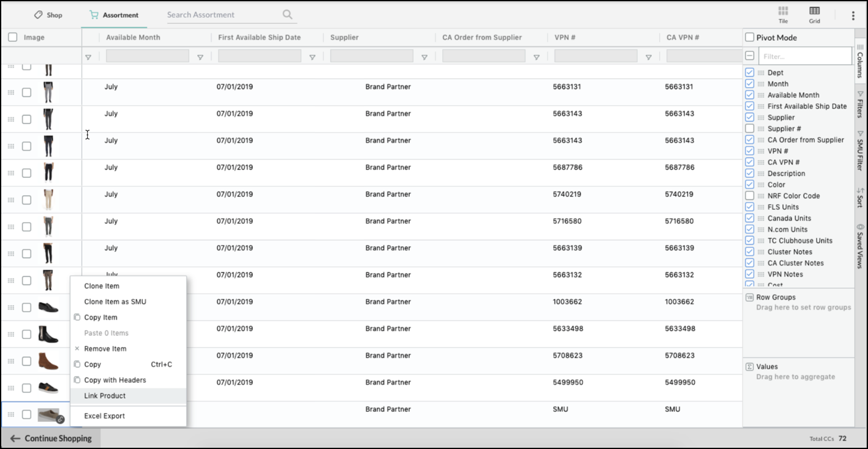Select Excel Export in context menu
868x449 pixels.
point(104,416)
